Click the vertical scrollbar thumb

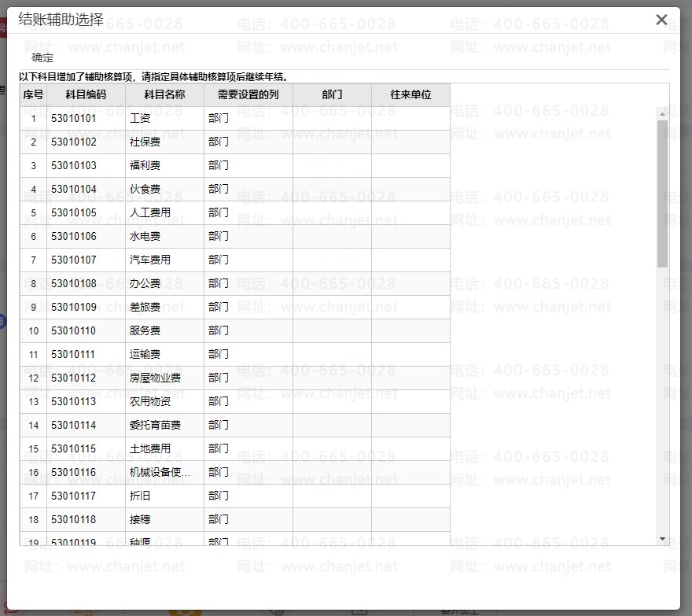(x=662, y=193)
